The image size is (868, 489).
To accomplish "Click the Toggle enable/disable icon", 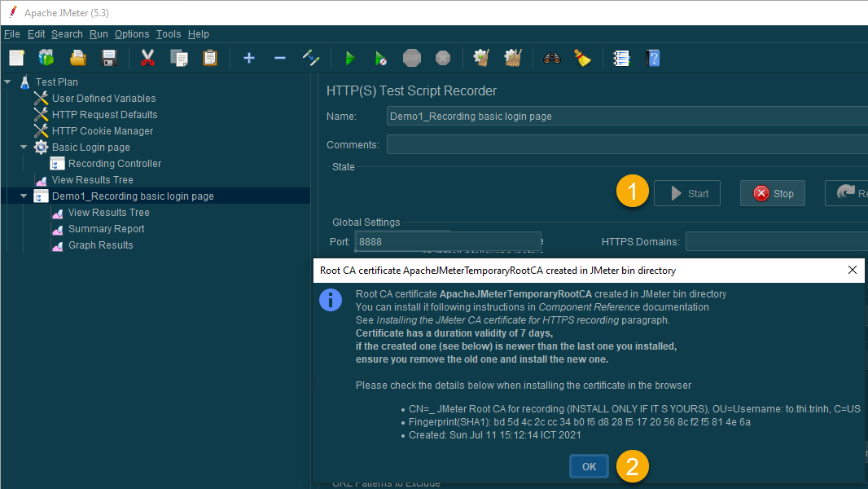I will 311,58.
